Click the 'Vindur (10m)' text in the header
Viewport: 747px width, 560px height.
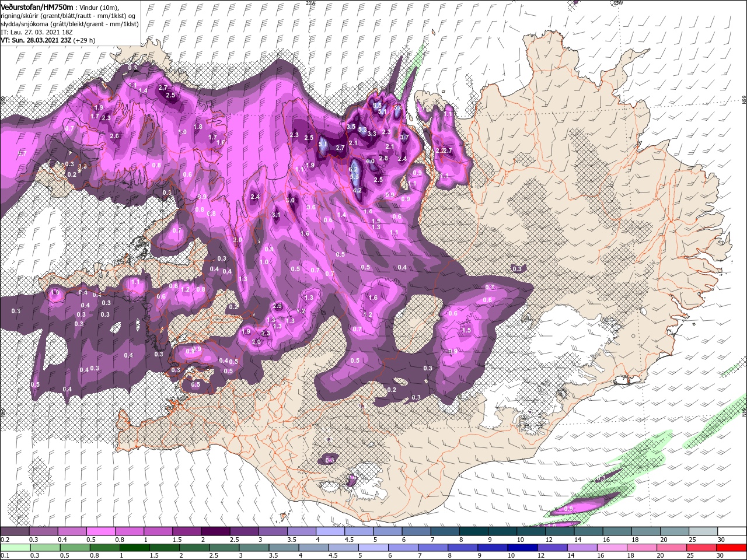[99, 8]
